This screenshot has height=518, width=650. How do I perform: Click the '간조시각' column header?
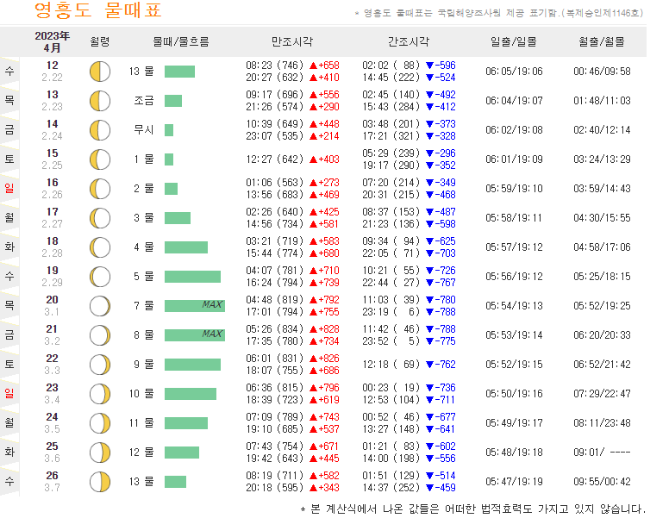pos(408,41)
